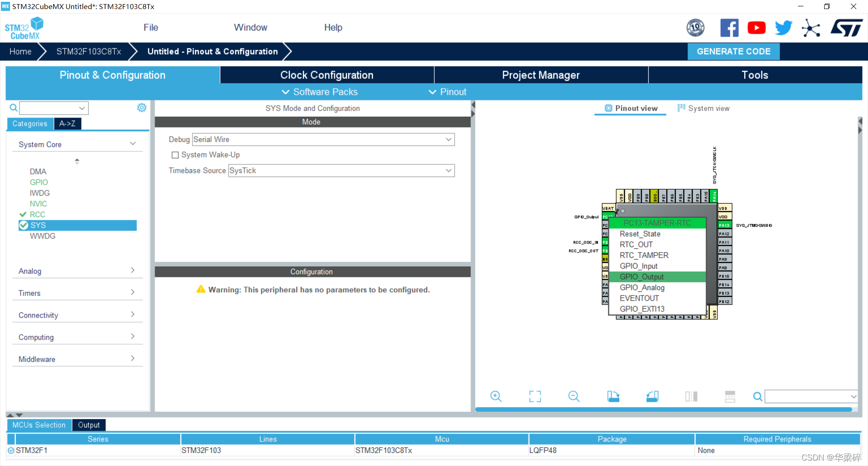Open the Window menu
The width and height of the screenshot is (868, 466).
click(250, 28)
